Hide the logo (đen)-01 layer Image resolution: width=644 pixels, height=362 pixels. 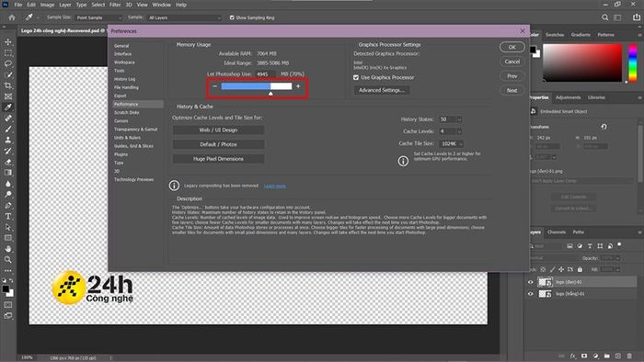tap(530, 282)
